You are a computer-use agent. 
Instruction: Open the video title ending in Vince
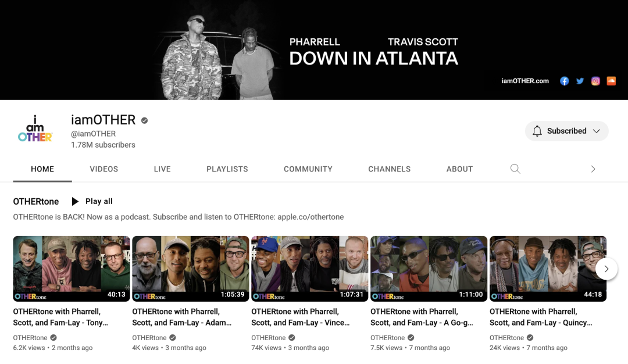301,317
